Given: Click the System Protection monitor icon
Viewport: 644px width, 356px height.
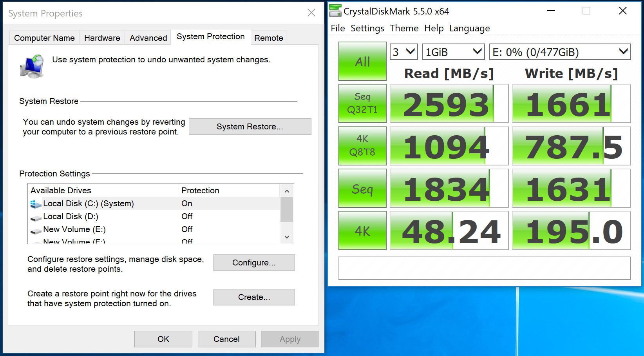Looking at the screenshot, I should 32,66.
